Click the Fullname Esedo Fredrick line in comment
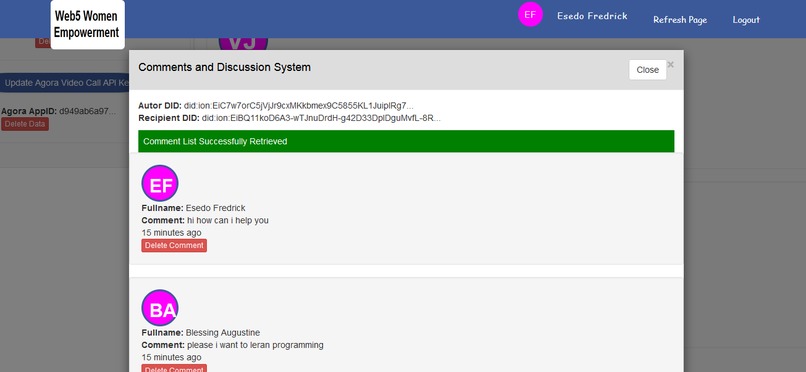The image size is (806, 372). click(193, 208)
